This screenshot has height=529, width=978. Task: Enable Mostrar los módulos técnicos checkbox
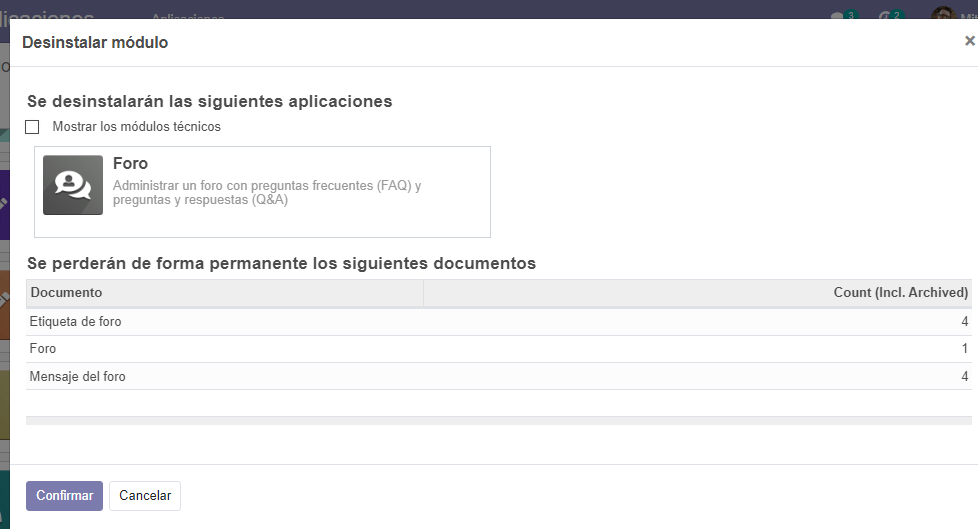pos(33,127)
